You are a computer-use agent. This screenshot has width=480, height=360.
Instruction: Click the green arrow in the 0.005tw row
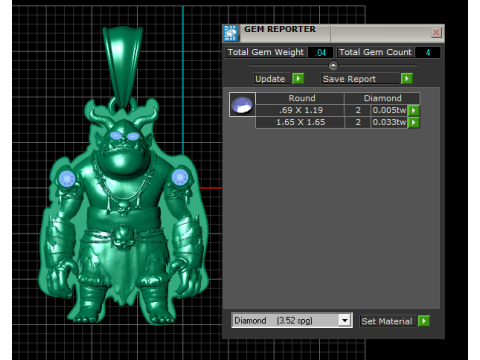pyautogui.click(x=413, y=110)
